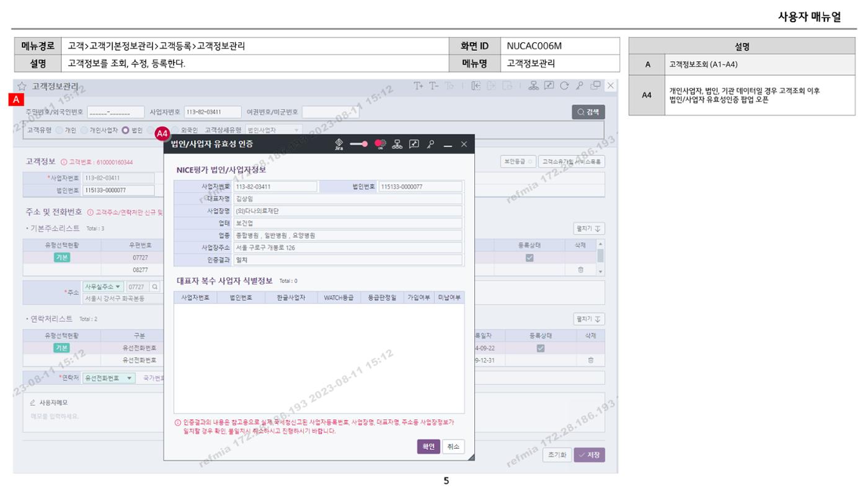Click the favorite star next to 고객정보관리
Image resolution: width=868 pixels, height=489 pixels.
click(22, 86)
